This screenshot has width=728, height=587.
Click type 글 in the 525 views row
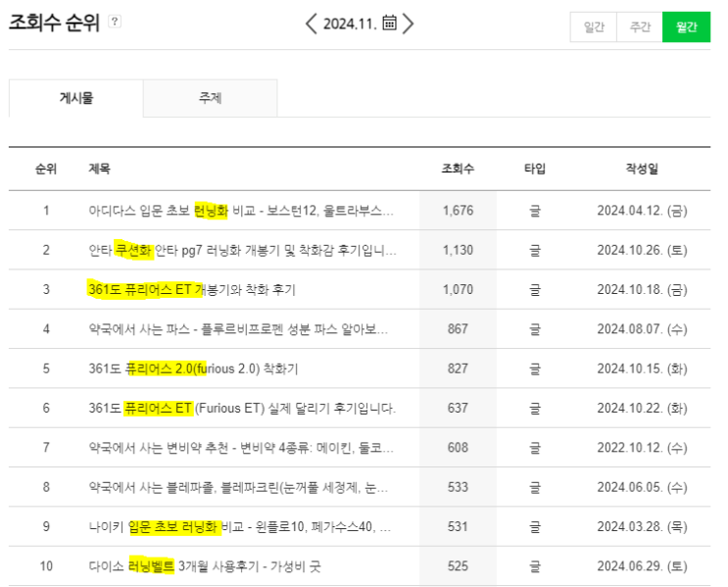click(535, 566)
